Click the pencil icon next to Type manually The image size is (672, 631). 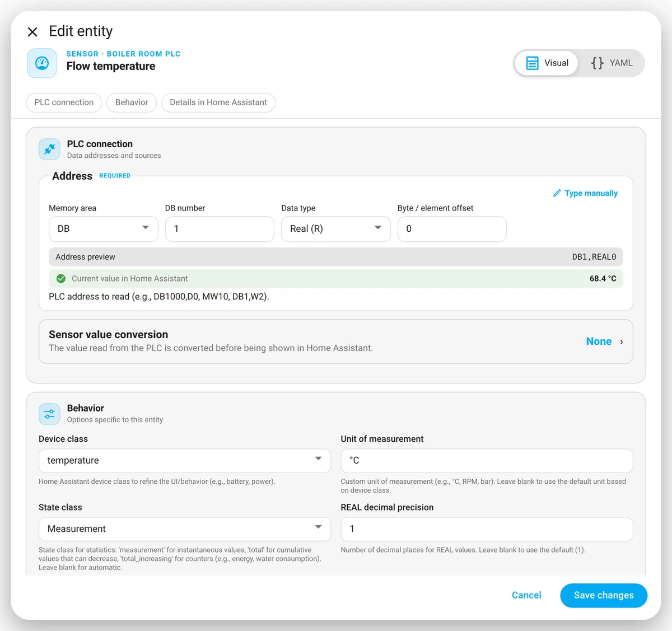point(557,193)
